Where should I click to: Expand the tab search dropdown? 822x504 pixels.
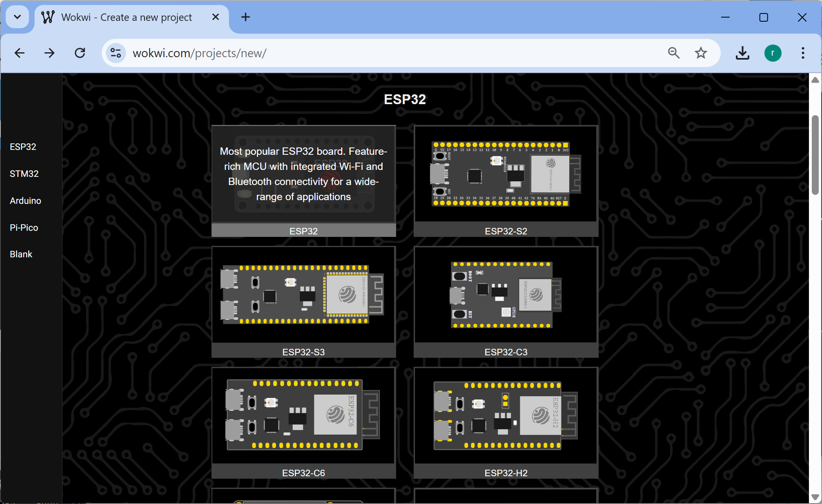coord(17,17)
